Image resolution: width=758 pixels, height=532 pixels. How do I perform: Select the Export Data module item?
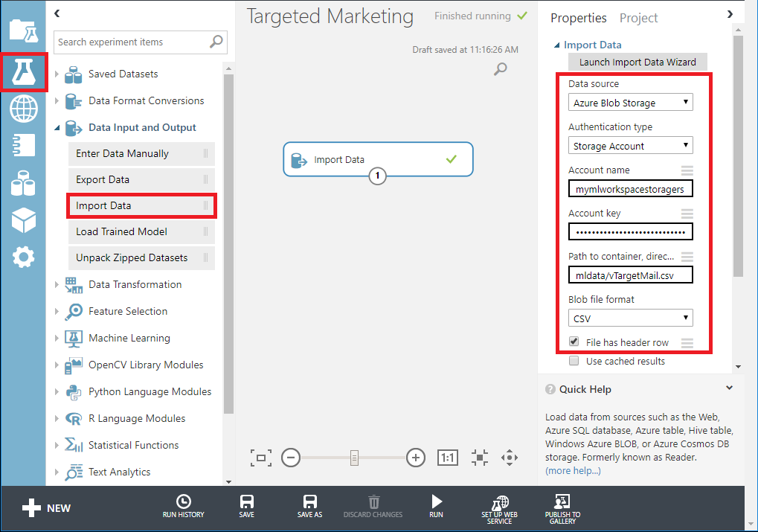[103, 179]
